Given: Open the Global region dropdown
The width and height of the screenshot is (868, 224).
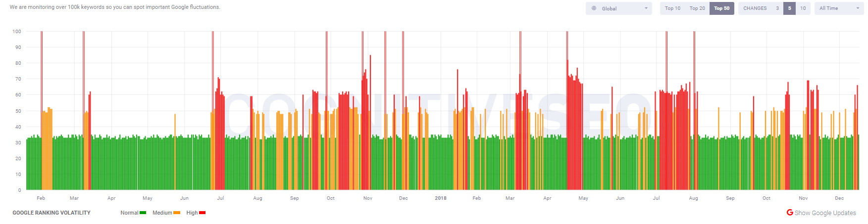Looking at the screenshot, I should tap(619, 8).
